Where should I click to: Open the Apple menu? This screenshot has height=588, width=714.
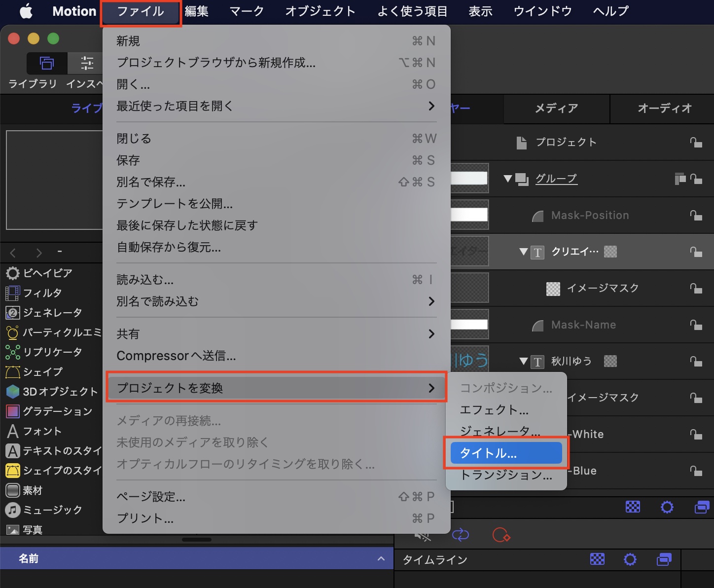coord(26,11)
